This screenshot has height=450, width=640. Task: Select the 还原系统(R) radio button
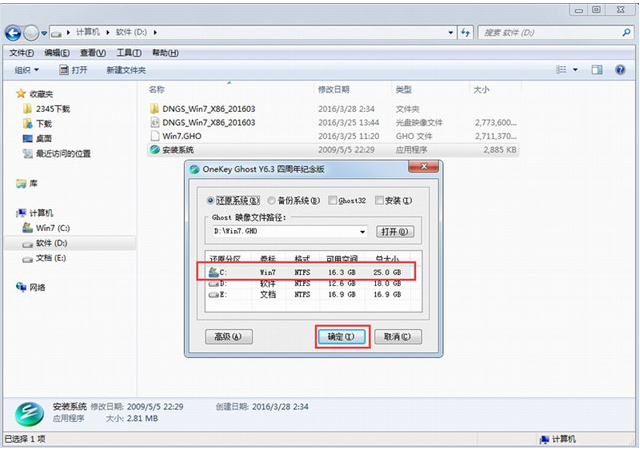coord(210,200)
